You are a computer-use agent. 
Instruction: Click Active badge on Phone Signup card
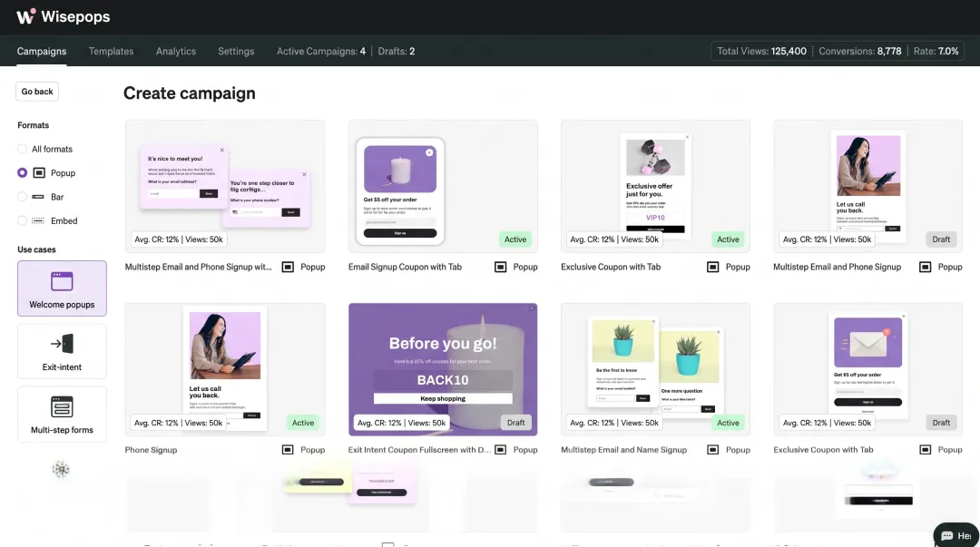(x=303, y=423)
